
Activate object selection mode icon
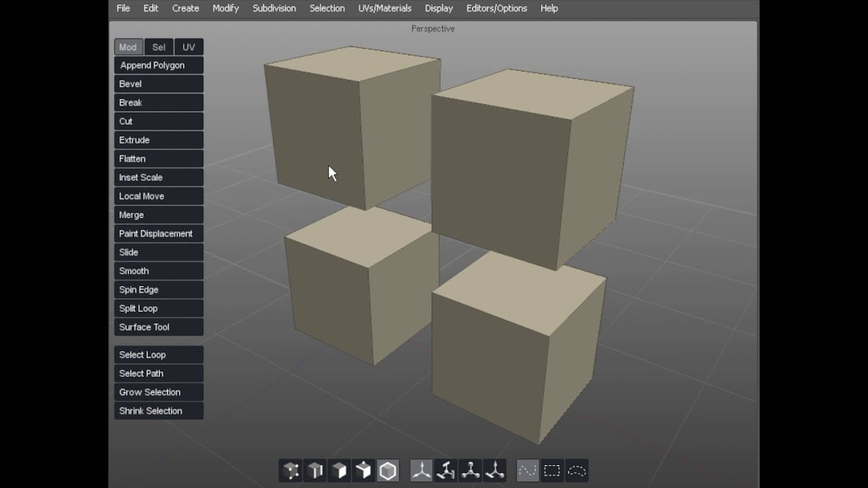tap(388, 470)
